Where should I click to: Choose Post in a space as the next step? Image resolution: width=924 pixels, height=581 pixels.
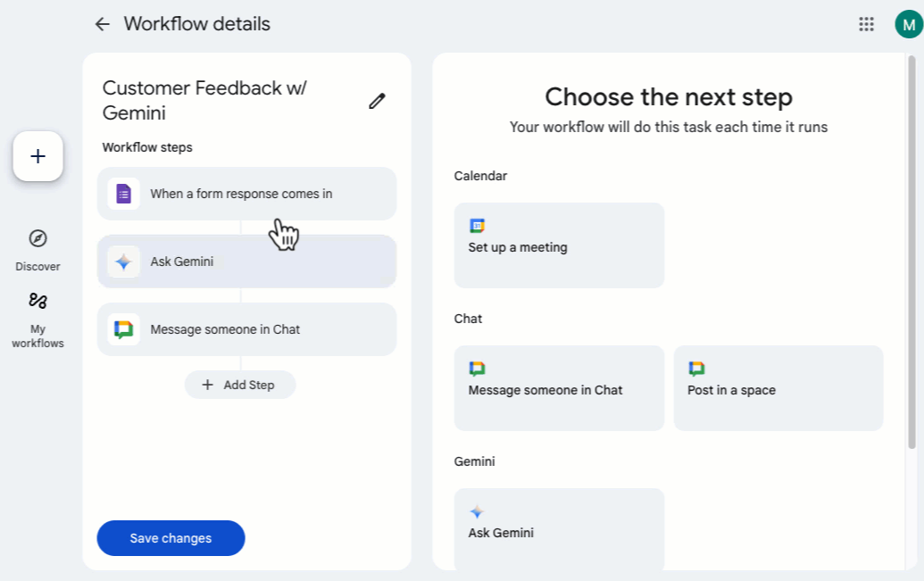(778, 388)
